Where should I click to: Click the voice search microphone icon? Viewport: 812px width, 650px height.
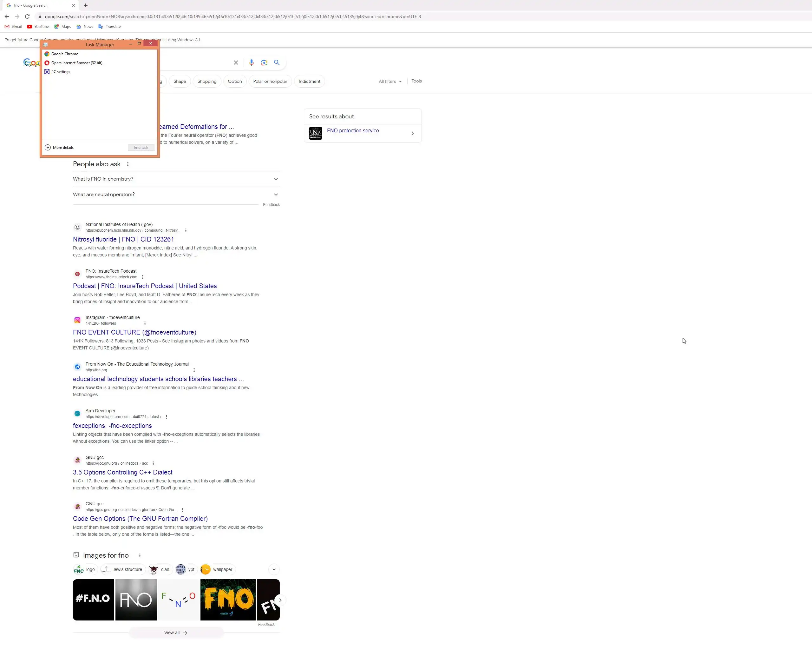click(x=251, y=63)
